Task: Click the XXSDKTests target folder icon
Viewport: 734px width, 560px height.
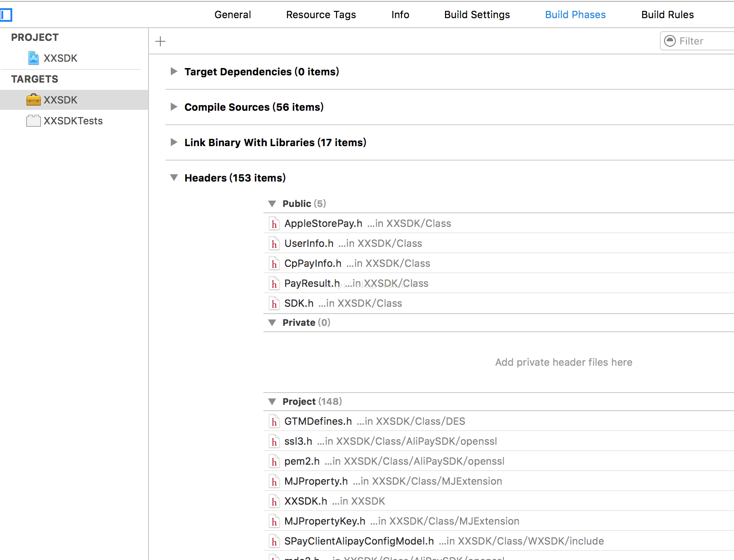Action: coord(34,121)
